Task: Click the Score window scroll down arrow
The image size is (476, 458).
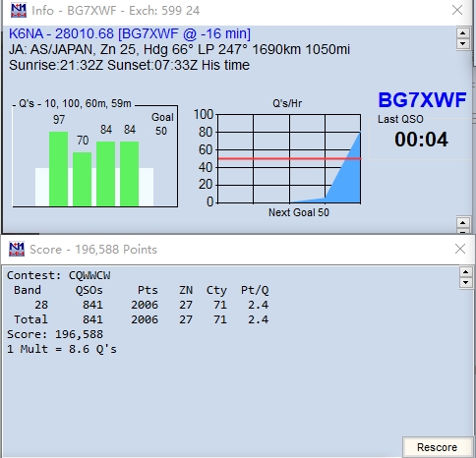Action: click(x=466, y=282)
